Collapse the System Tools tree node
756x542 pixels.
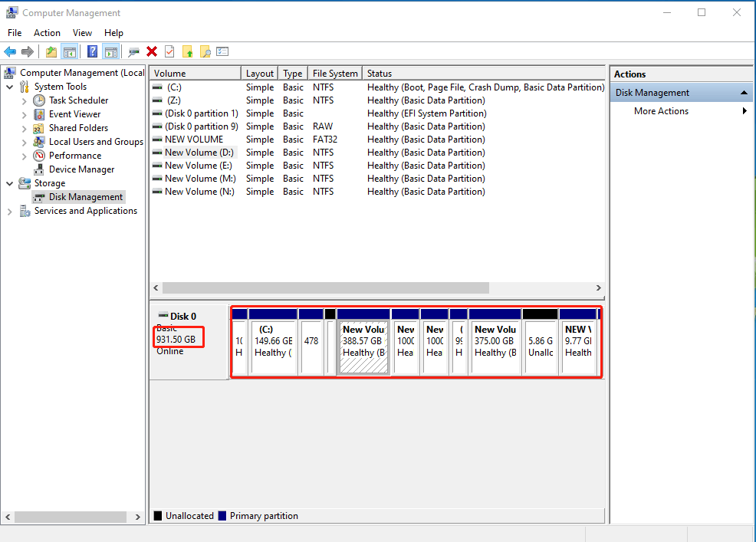tap(10, 87)
